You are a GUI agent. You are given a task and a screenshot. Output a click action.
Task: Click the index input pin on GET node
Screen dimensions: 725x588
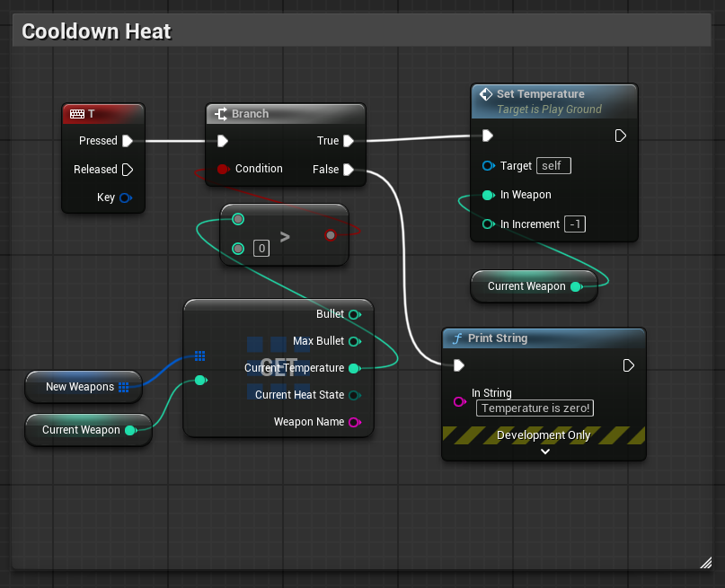(200, 380)
